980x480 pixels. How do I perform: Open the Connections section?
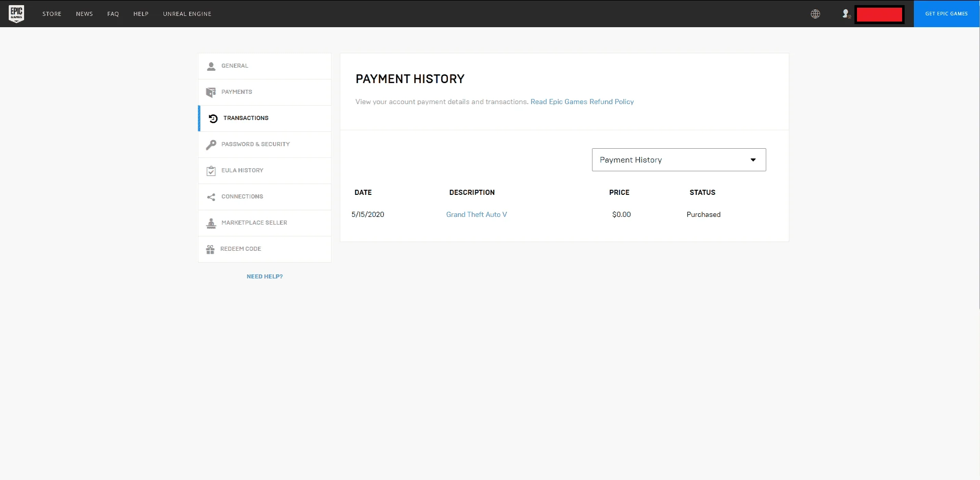264,197
